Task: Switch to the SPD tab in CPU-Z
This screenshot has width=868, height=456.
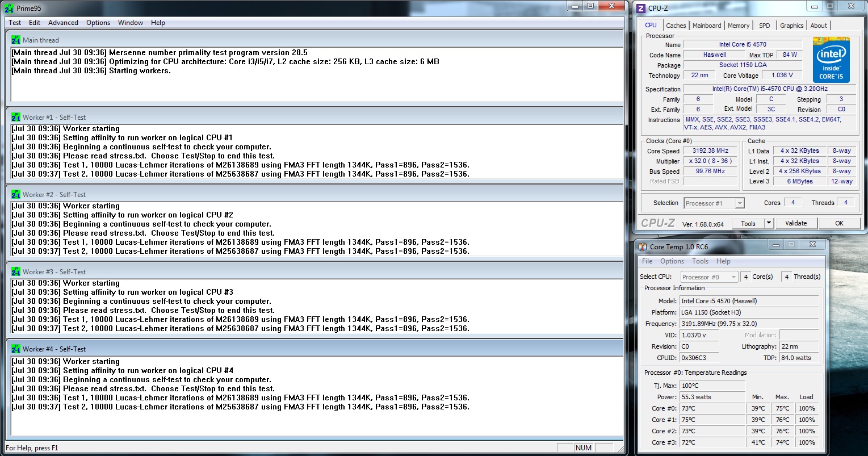Action: [x=765, y=26]
